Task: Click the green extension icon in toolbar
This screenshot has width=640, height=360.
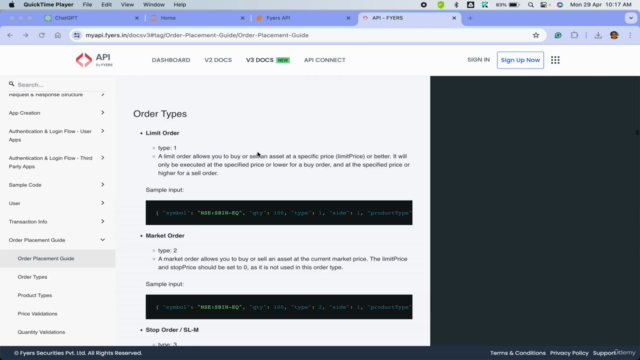Action: [558, 35]
